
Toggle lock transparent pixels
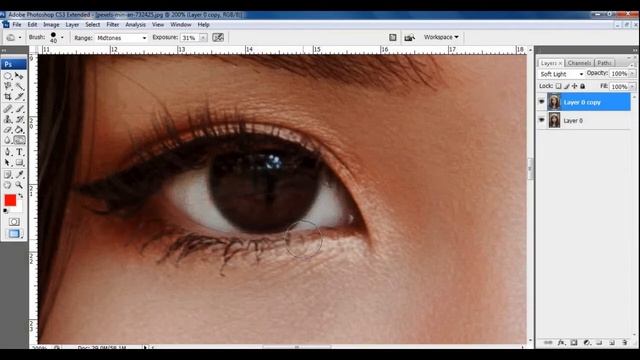click(558, 86)
